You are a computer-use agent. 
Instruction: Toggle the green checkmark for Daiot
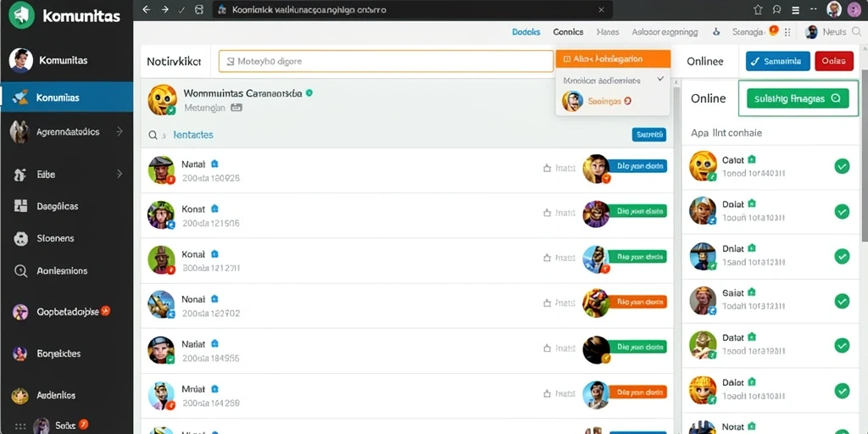pos(842,390)
